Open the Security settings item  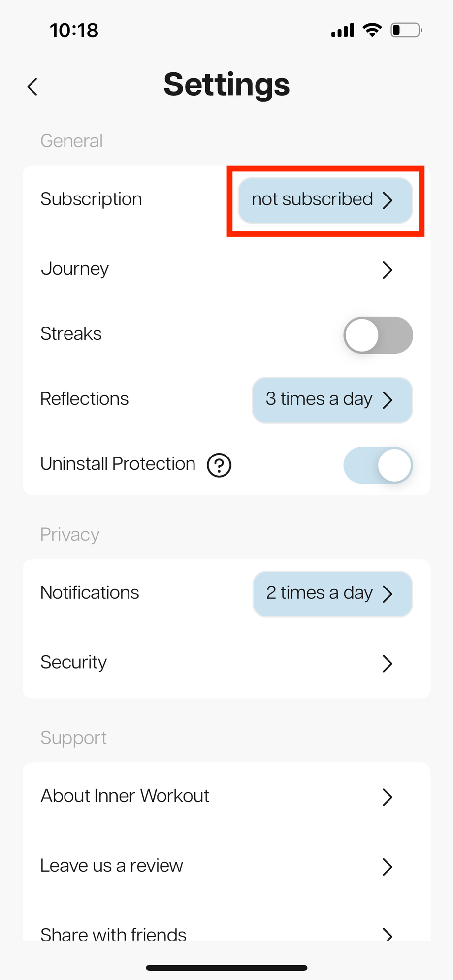(74, 662)
